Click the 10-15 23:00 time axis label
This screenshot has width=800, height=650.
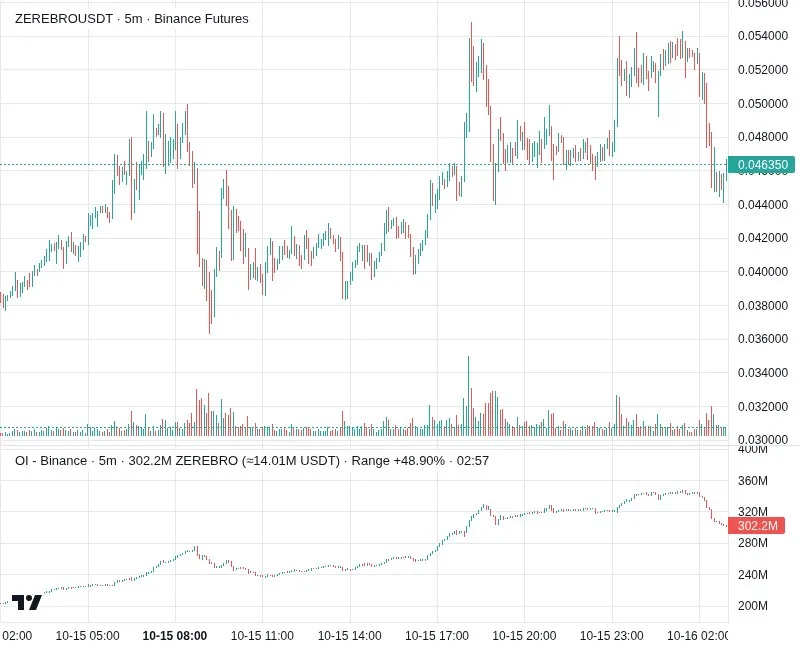click(x=612, y=636)
